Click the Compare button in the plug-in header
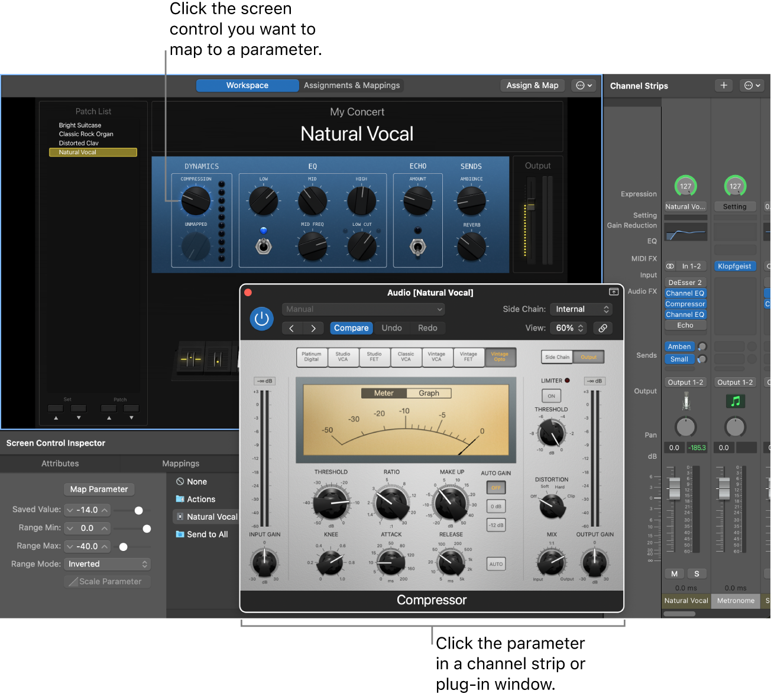Viewport: 771px width, 700px height. coord(351,328)
